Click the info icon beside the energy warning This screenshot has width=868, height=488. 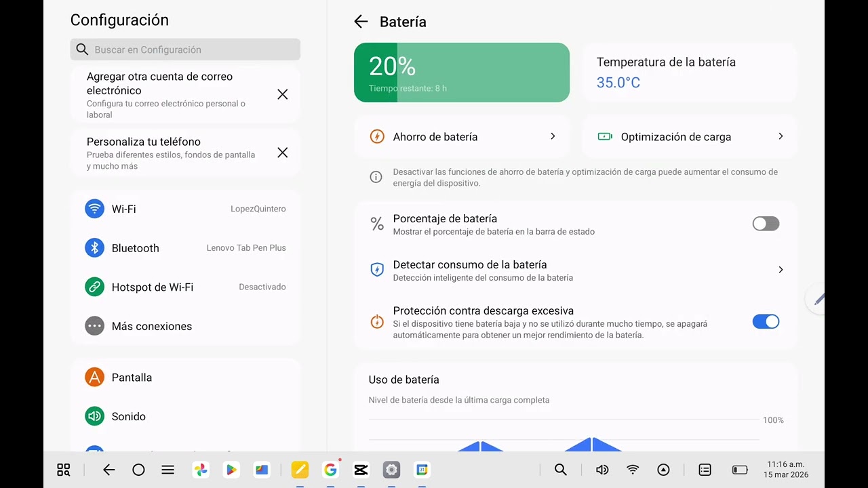point(376,177)
